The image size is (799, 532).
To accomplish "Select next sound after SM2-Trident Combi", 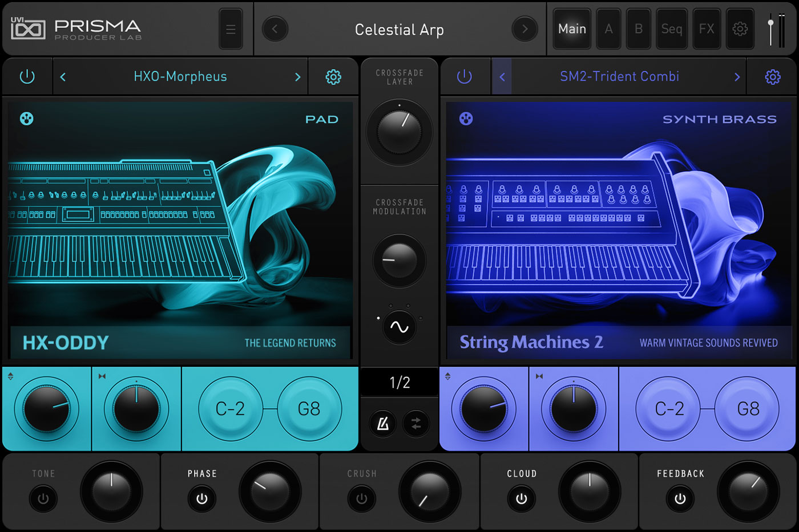I will pyautogui.click(x=737, y=77).
